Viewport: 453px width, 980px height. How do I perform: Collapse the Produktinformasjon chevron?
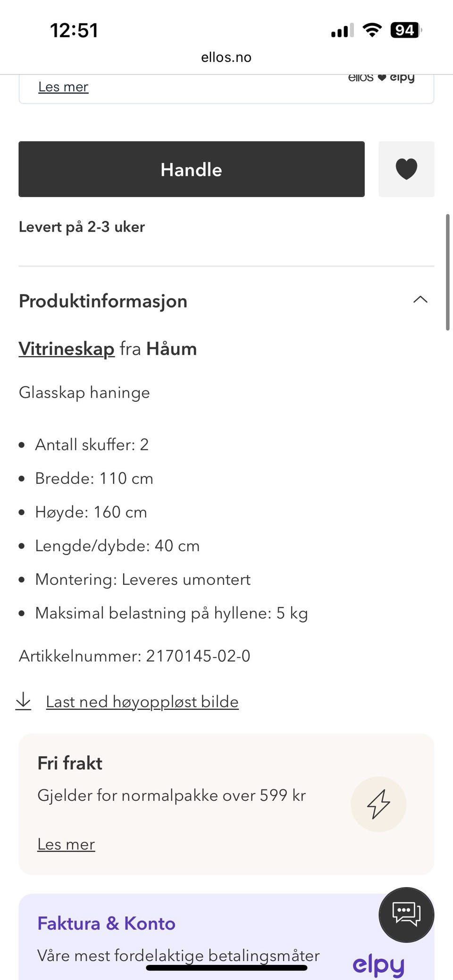coord(420,300)
